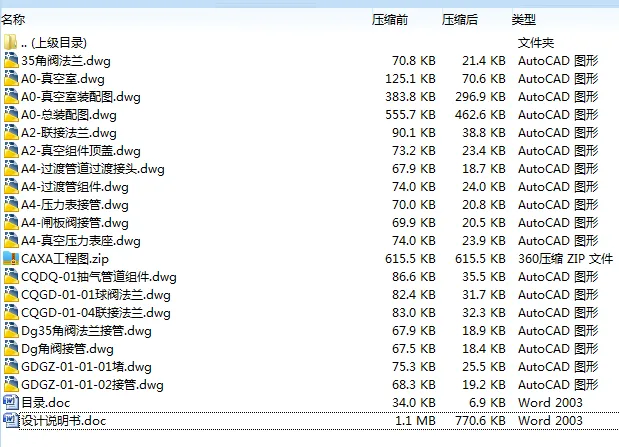Select the A0-真空室装配图.dwg file icon
This screenshot has height=447, width=619.
[x=11, y=96]
